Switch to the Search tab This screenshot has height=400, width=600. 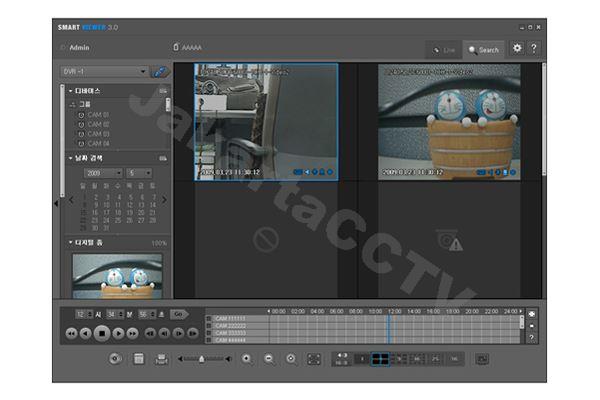(483, 49)
